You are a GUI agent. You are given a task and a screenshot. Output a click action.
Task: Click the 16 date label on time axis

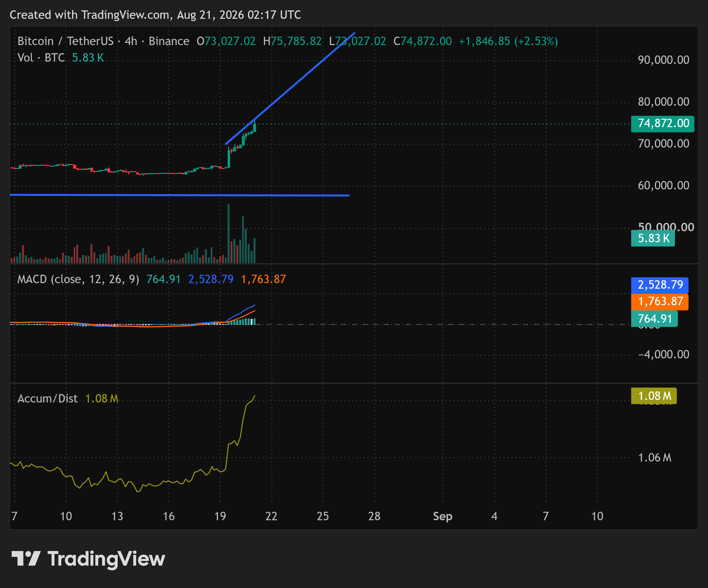169,516
